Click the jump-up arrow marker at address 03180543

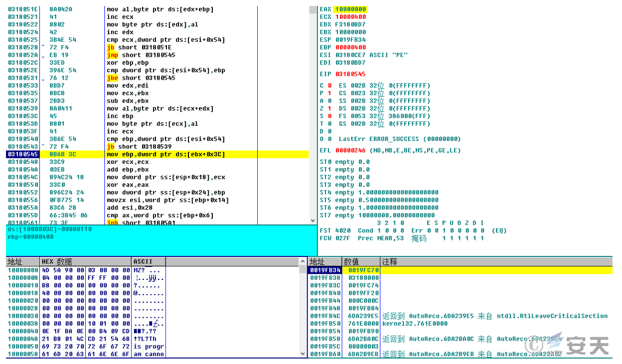[x=43, y=147]
